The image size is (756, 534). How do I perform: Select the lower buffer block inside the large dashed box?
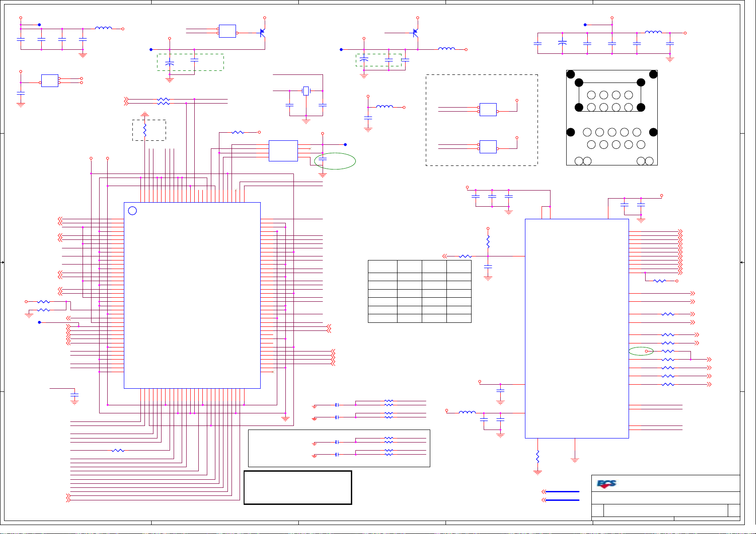pyautogui.click(x=488, y=147)
